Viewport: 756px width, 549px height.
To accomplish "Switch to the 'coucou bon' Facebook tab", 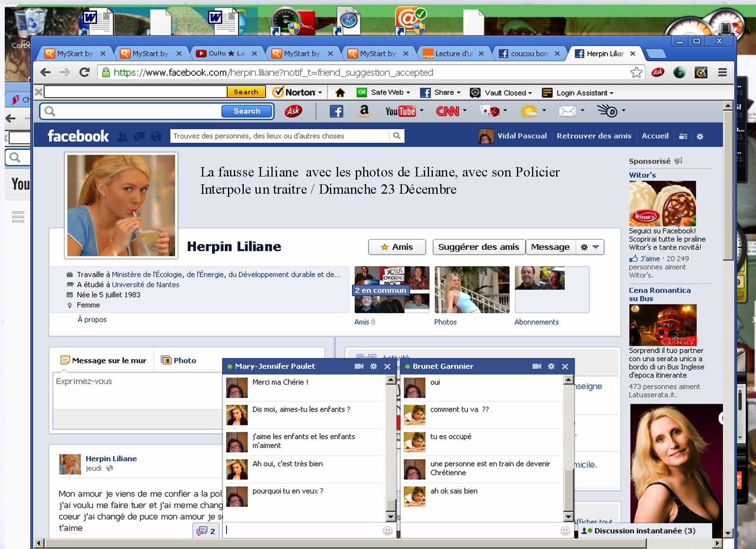I will pos(529,54).
